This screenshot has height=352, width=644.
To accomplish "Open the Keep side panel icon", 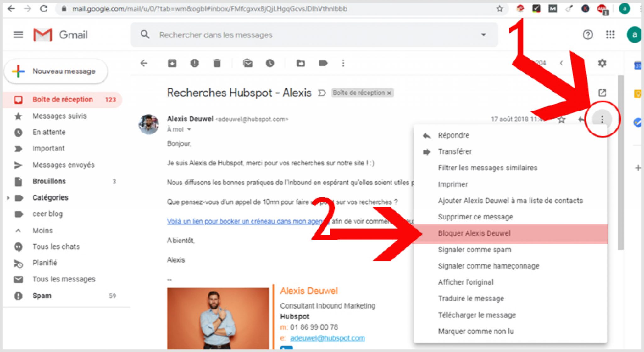I will (x=638, y=94).
